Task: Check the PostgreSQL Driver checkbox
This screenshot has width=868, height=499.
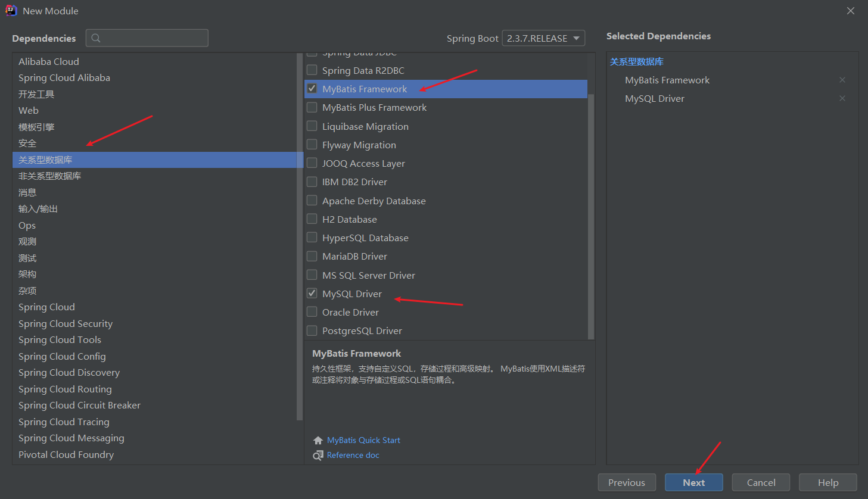Action: [x=312, y=330]
